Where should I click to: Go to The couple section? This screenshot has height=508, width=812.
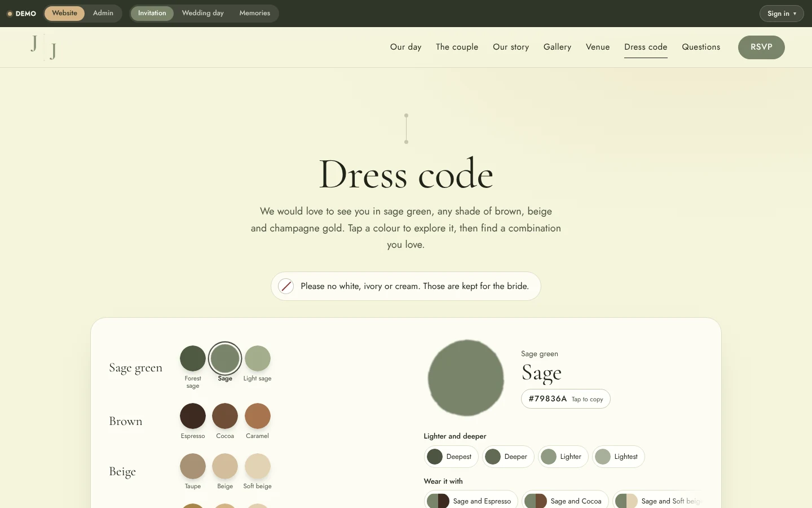457,47
